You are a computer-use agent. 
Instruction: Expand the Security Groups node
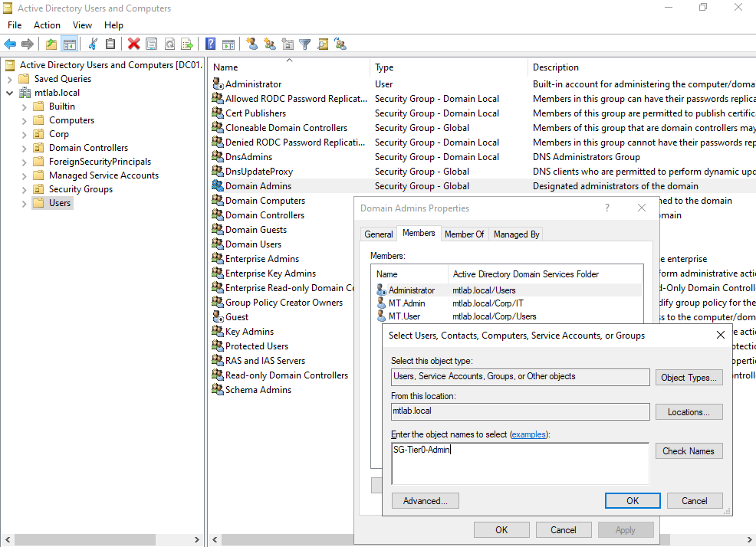[x=24, y=190]
